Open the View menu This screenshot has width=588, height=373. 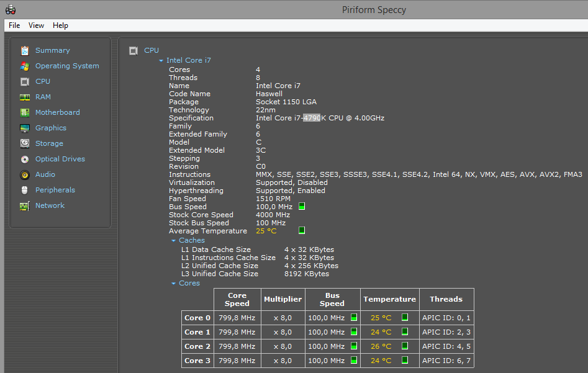tap(36, 25)
